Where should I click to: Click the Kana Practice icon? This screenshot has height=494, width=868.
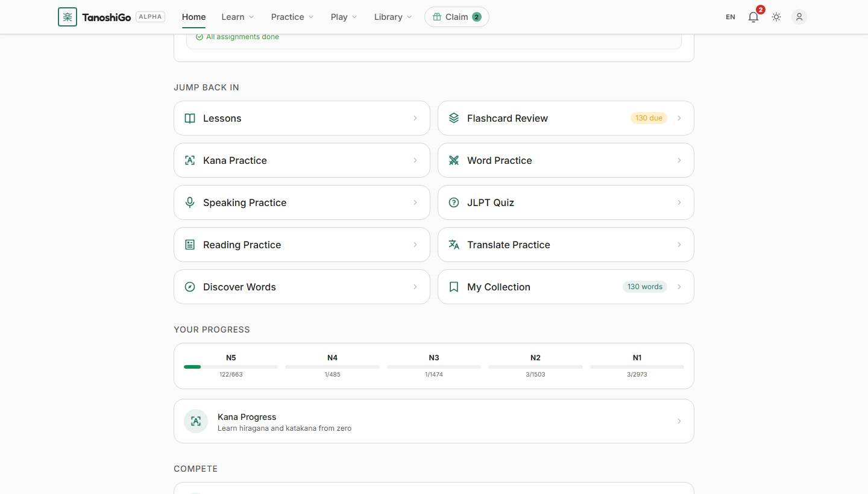(x=190, y=160)
